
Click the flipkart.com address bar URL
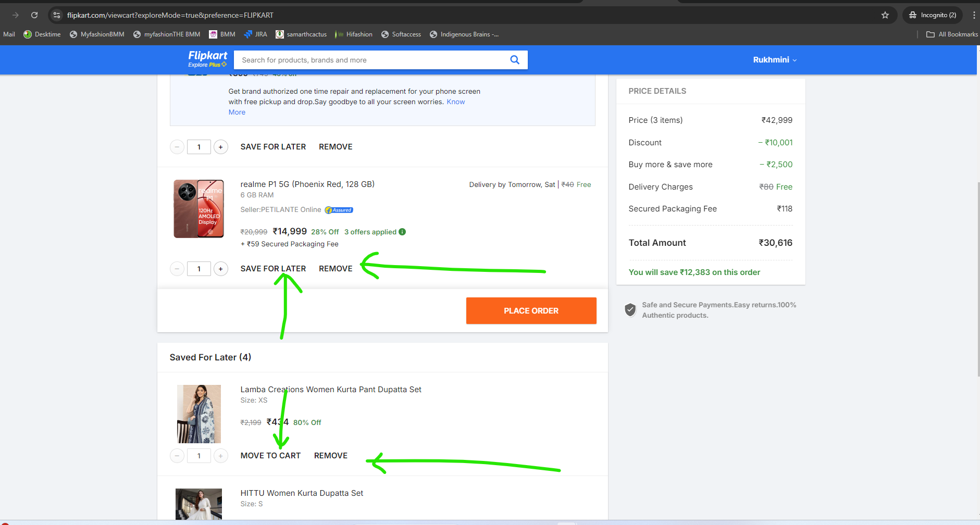point(170,15)
